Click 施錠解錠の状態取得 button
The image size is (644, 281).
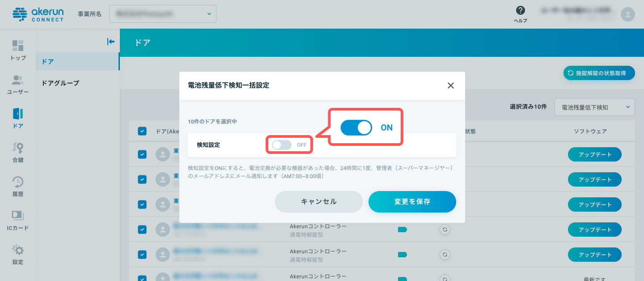[x=599, y=73]
